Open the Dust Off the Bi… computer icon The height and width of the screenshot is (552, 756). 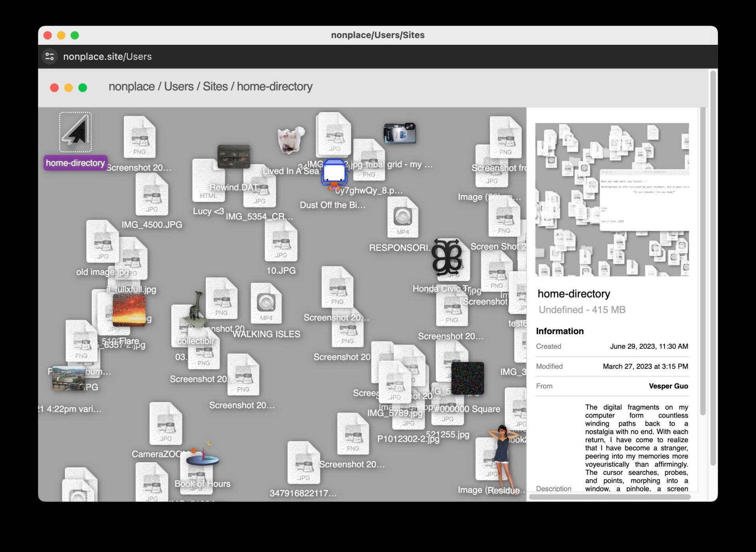[334, 174]
